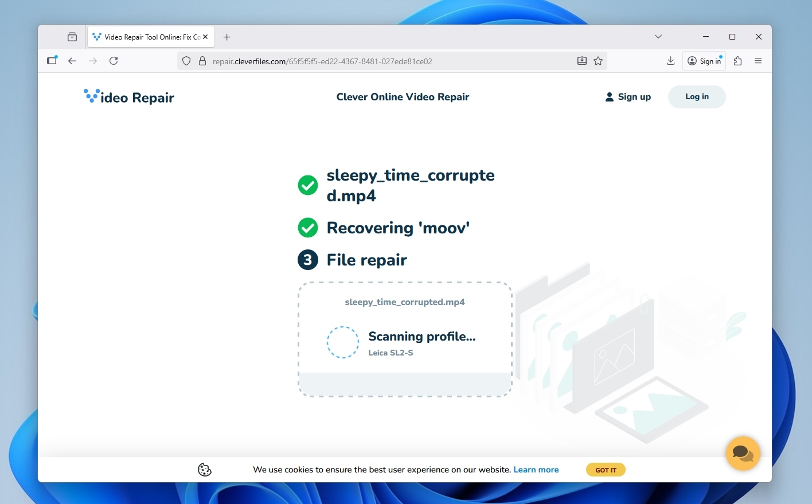The height and width of the screenshot is (504, 812).
Task: Open downloads via the arrow icon
Action: tap(670, 60)
